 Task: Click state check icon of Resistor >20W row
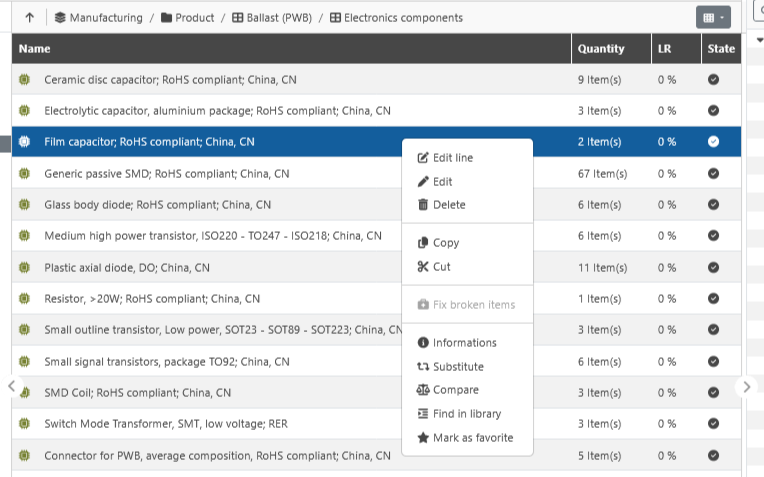coord(713,299)
